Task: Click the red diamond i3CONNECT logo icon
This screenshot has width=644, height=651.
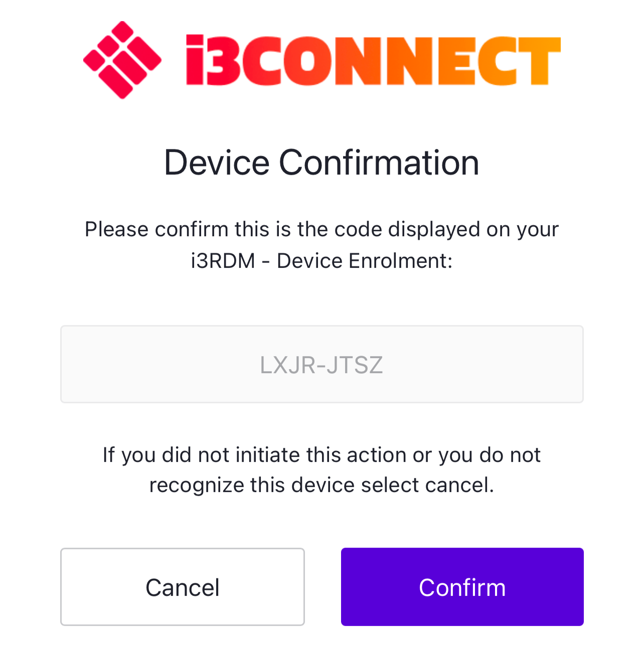Action: click(122, 60)
